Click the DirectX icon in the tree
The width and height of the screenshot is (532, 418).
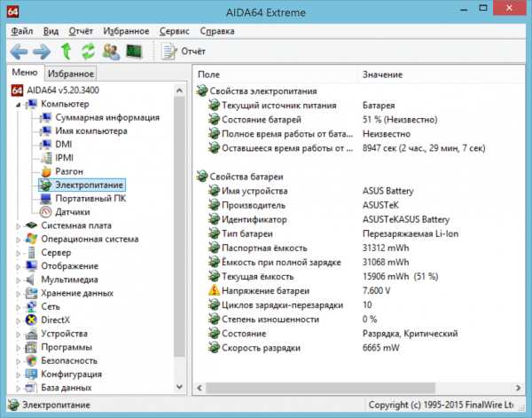click(31, 319)
